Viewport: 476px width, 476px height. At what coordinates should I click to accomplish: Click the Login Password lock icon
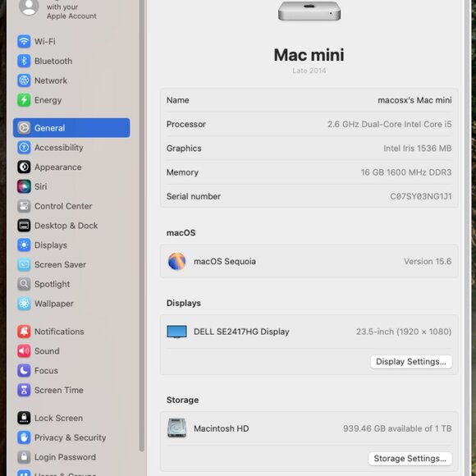point(24,457)
